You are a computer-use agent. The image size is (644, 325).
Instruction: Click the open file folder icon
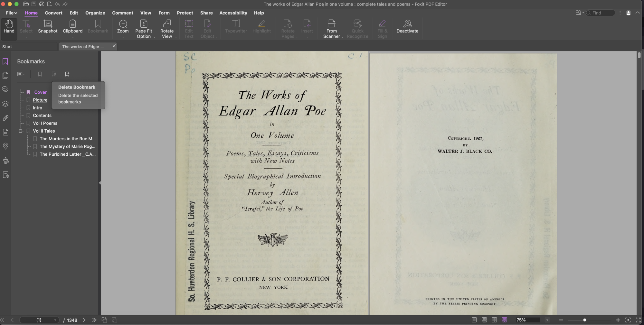pyautogui.click(x=26, y=4)
